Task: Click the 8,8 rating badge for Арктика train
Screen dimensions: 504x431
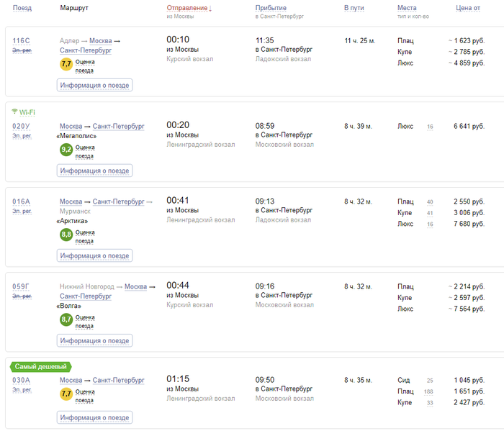Action: [66, 235]
